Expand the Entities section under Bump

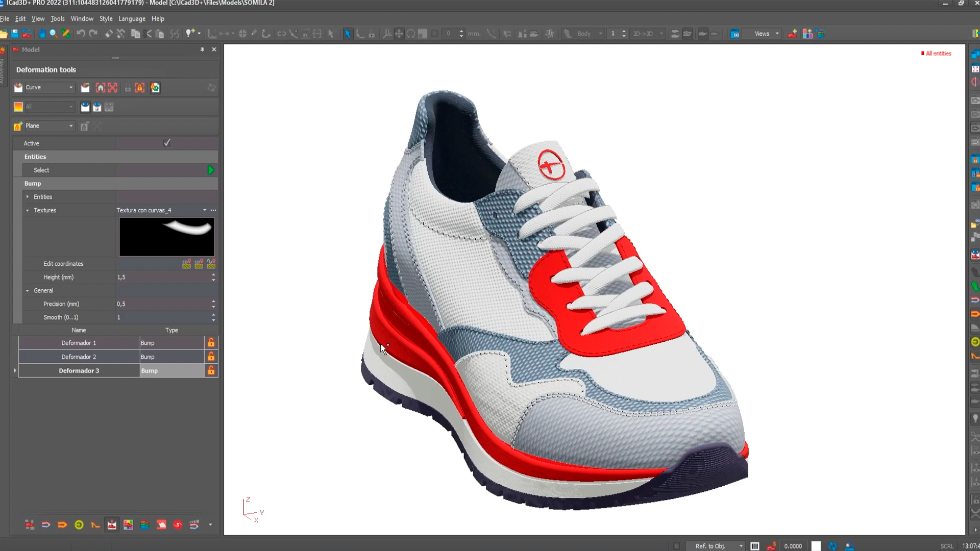point(28,196)
